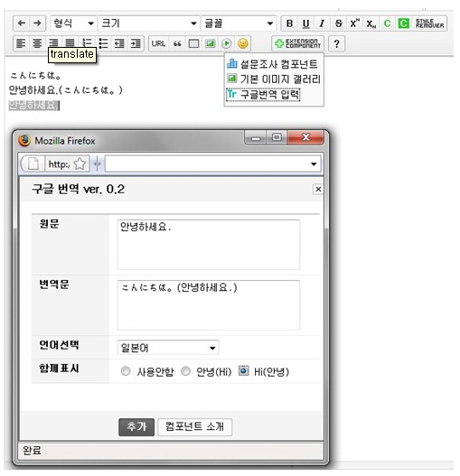Viewport: 460px width, 476px height.
Task: Open the green text color picker
Action: [x=387, y=23]
